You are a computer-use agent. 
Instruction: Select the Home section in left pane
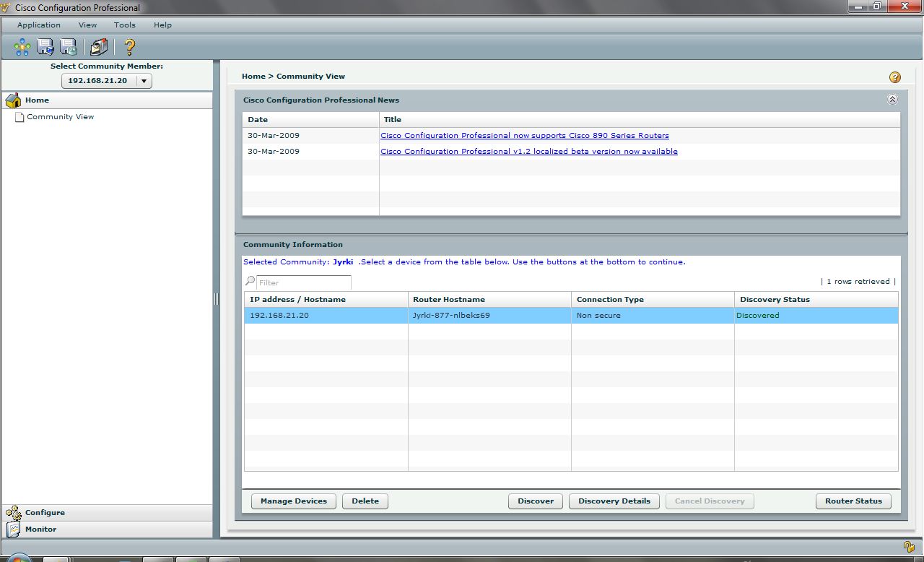[x=108, y=100]
